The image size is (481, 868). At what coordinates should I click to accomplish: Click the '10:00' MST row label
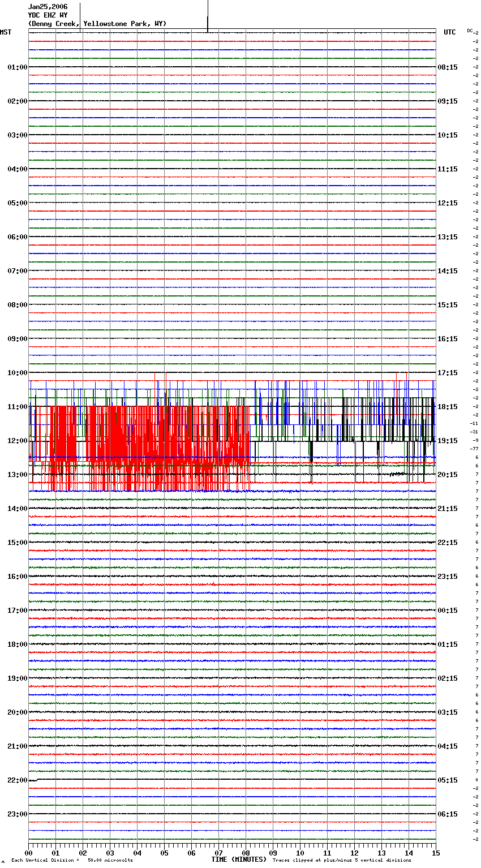click(18, 373)
